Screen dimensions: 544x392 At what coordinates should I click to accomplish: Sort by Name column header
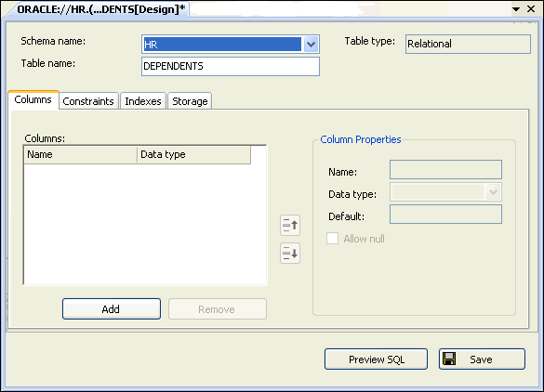pos(81,154)
